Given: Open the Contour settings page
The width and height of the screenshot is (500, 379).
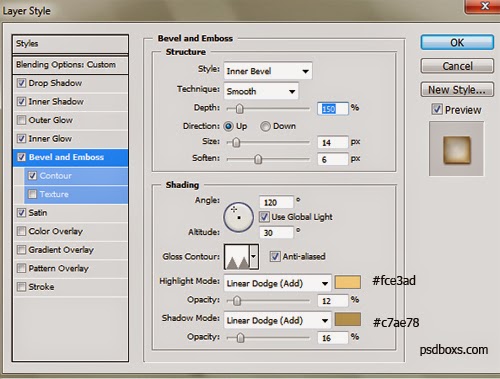Looking at the screenshot, I should point(55,176).
